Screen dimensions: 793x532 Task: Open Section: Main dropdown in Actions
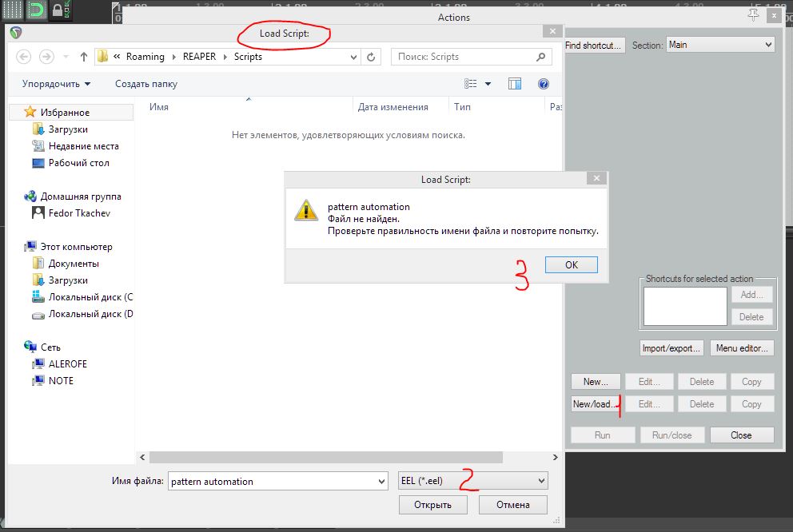pyautogui.click(x=720, y=45)
